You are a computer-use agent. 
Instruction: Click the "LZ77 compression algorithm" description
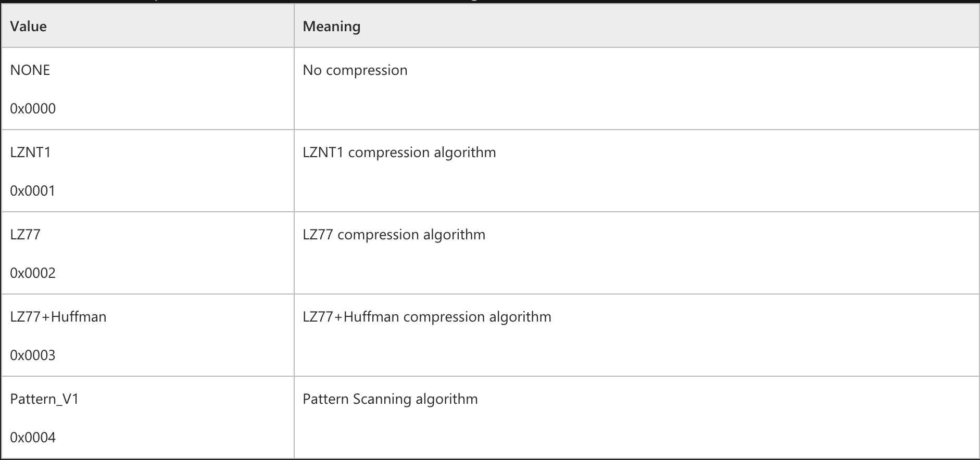point(394,235)
